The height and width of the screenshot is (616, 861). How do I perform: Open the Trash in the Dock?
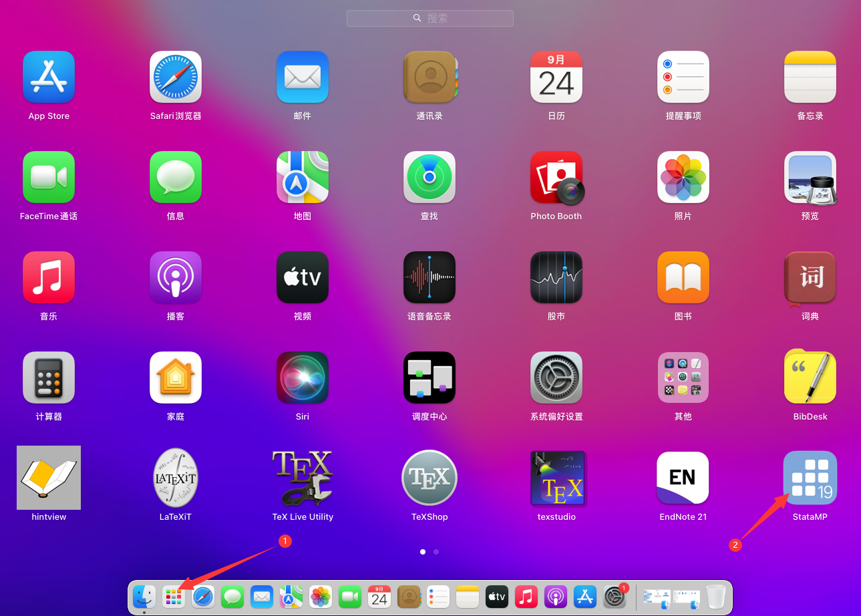coord(715,596)
